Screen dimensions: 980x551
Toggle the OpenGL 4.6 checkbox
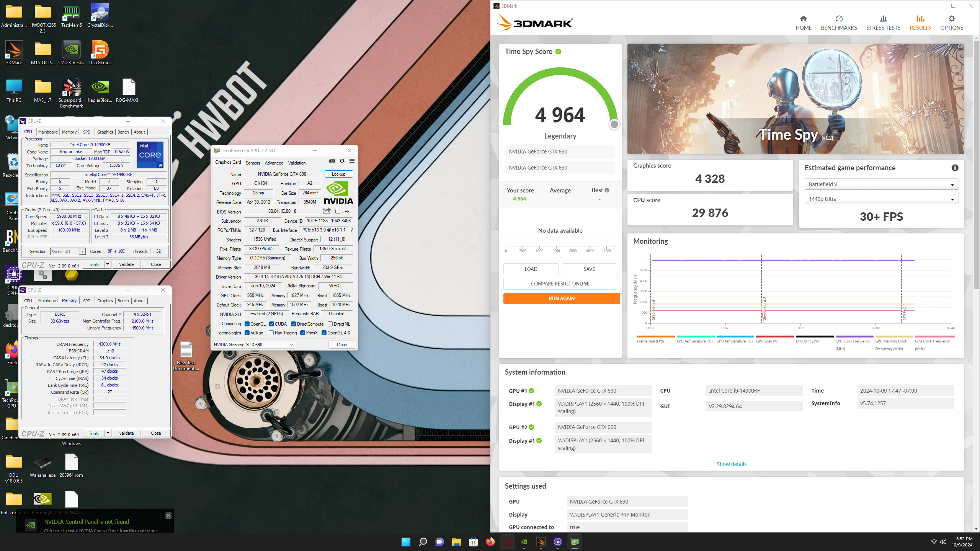(x=324, y=333)
